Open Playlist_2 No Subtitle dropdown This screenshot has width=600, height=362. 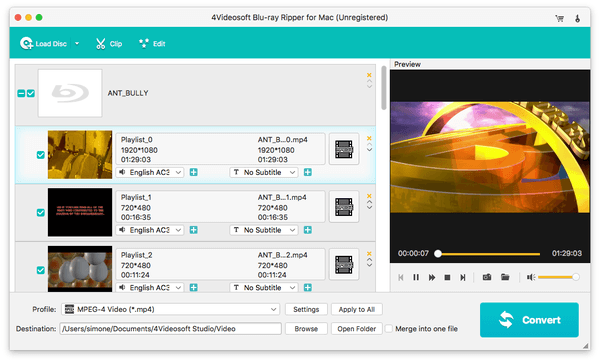click(x=264, y=288)
